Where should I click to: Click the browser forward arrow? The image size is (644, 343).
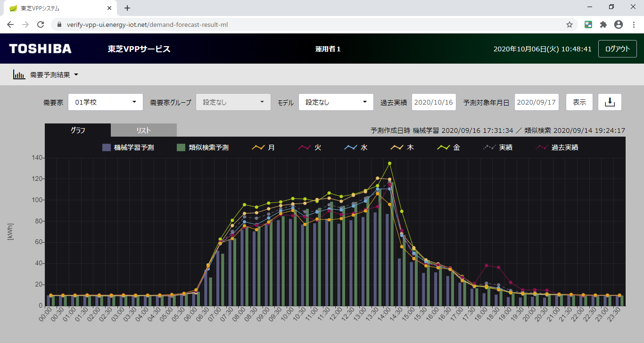[25, 24]
